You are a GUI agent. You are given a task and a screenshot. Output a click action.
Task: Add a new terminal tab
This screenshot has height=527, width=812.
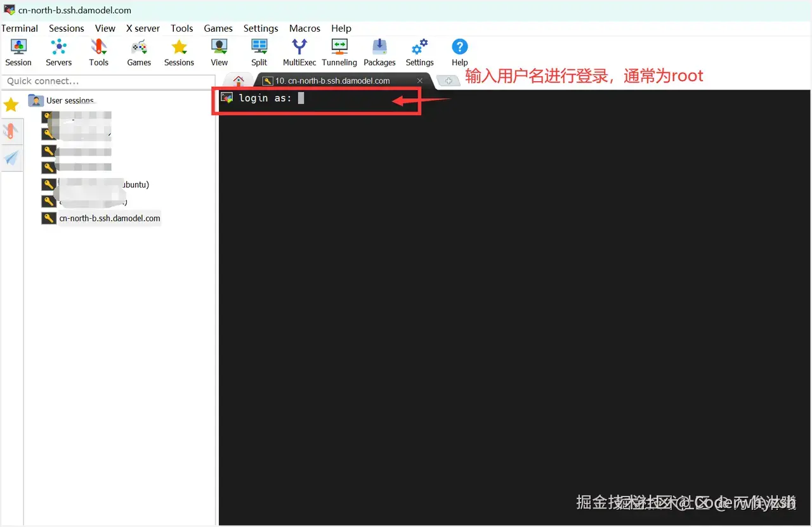449,81
